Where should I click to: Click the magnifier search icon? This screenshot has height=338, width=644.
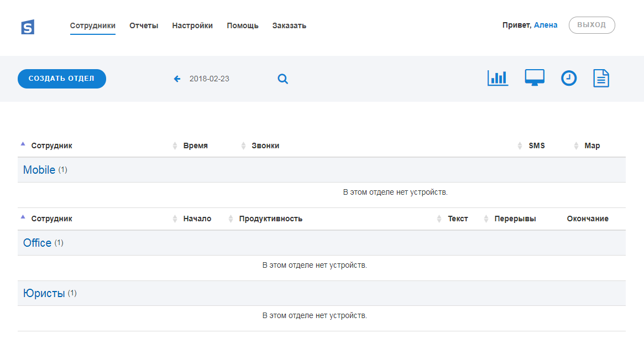click(282, 79)
